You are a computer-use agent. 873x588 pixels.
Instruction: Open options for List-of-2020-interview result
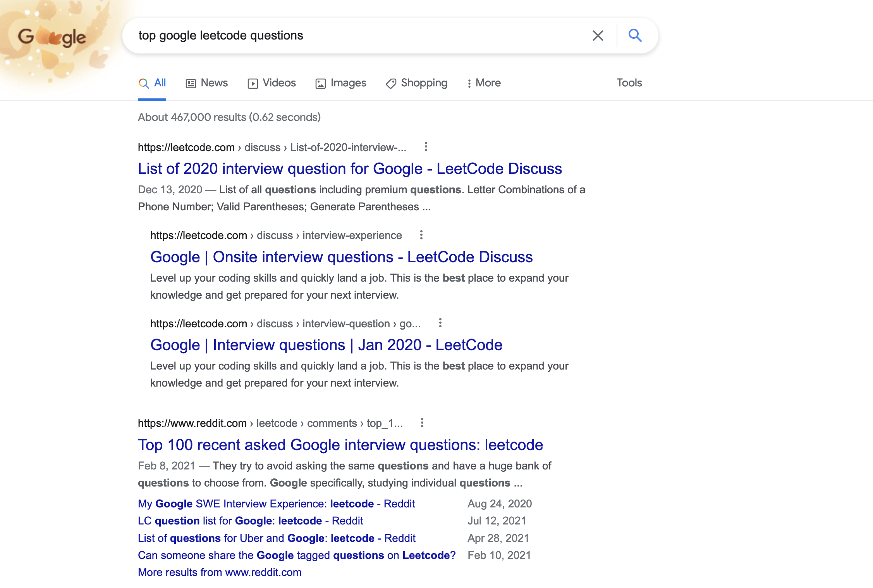click(426, 147)
